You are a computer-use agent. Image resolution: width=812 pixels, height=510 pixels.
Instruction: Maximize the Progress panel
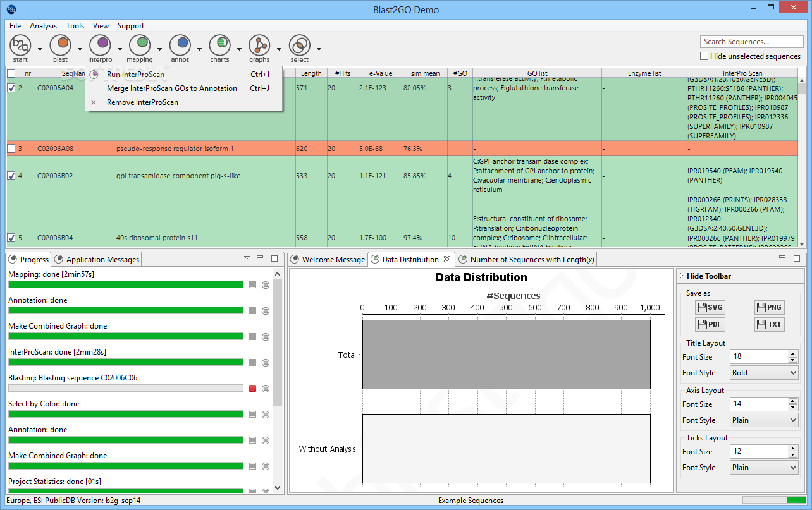click(x=274, y=258)
